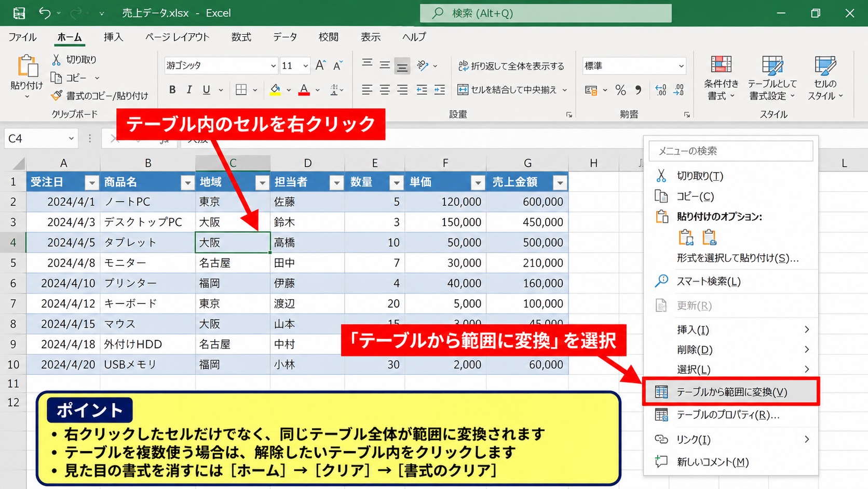The image size is (868, 489).
Task: Align text right
Action: [x=402, y=90]
